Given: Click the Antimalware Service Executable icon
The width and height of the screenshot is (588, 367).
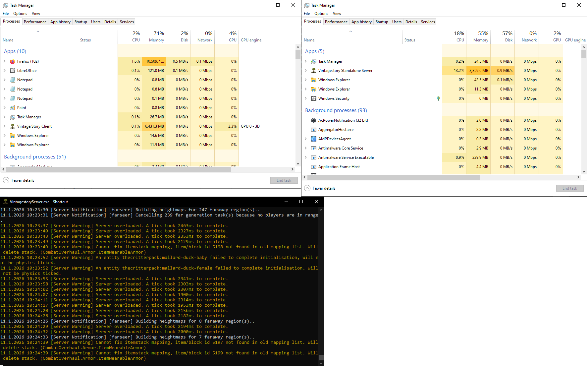Looking at the screenshot, I should click(x=314, y=157).
